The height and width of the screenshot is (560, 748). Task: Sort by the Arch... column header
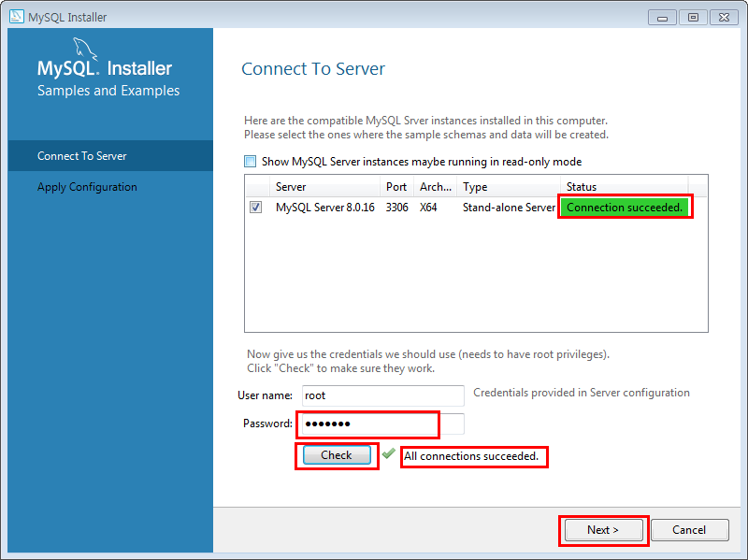(x=435, y=186)
